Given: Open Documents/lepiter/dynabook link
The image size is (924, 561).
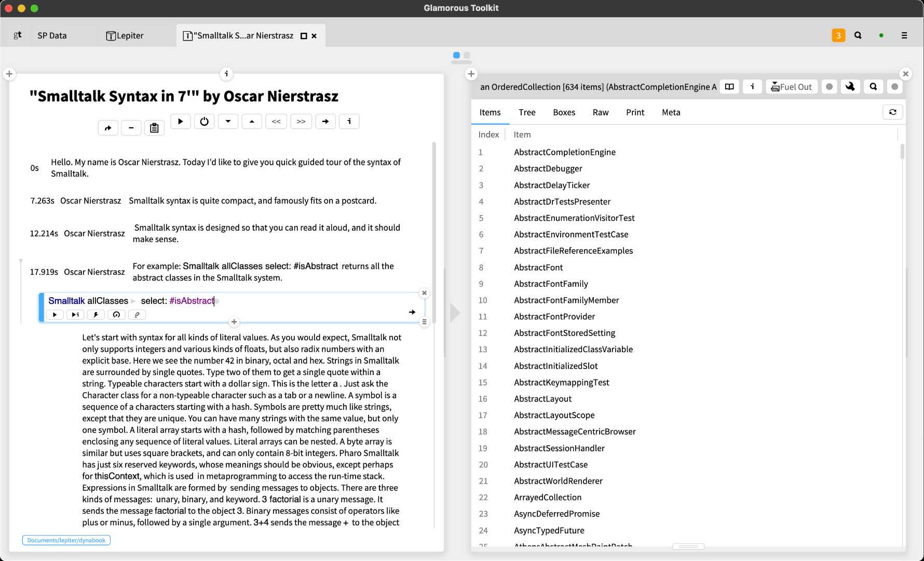Looking at the screenshot, I should click(x=66, y=540).
